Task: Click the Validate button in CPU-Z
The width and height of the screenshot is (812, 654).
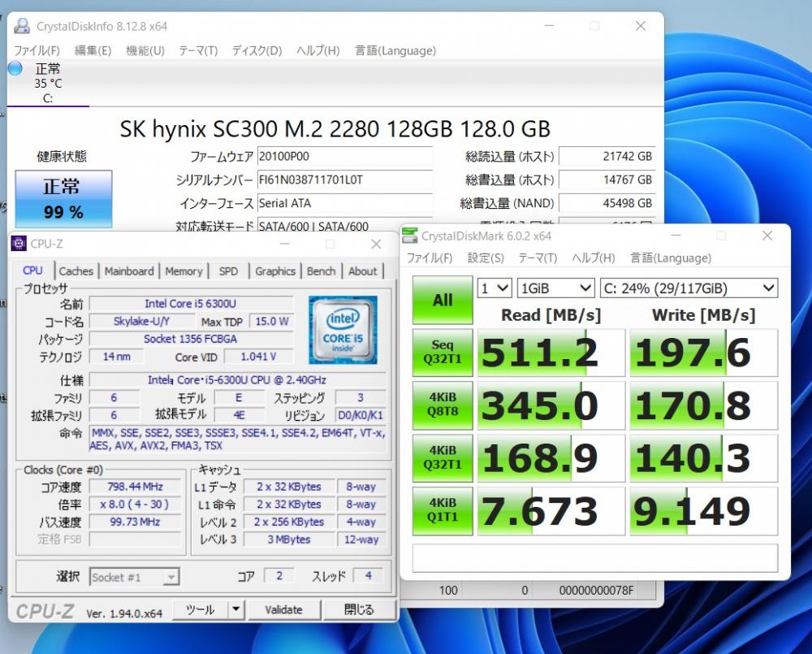Action: point(283,609)
